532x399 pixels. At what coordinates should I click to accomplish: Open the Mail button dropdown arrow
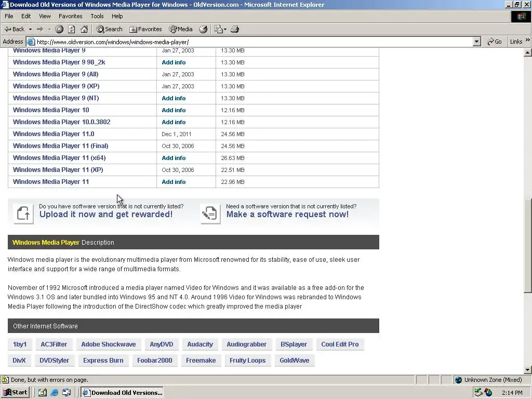click(x=225, y=29)
